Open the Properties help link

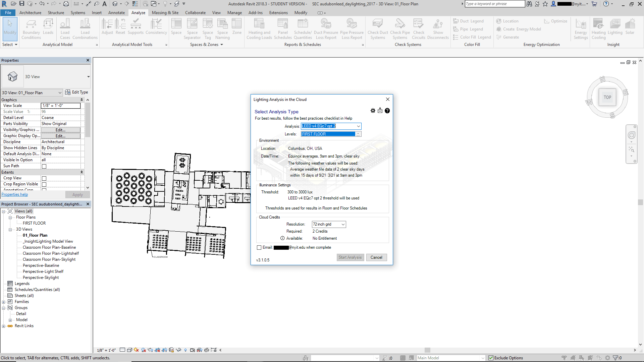coord(14,194)
